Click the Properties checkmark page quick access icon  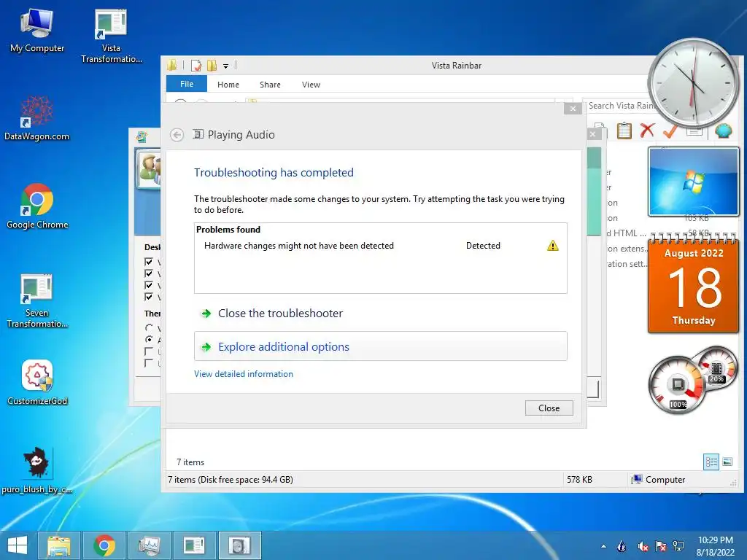196,66
